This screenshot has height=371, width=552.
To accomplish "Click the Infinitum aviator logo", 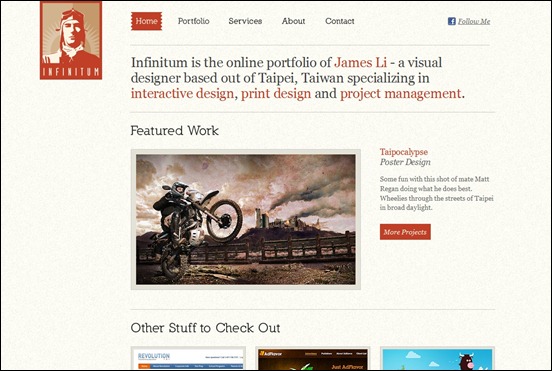I will [x=71, y=40].
